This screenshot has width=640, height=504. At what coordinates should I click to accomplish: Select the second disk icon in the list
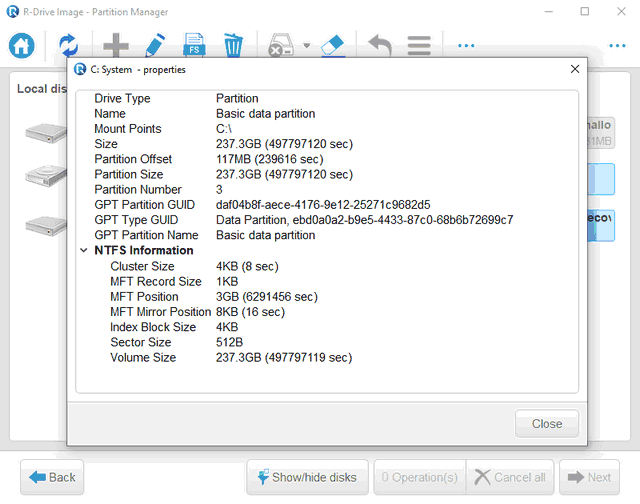click(x=46, y=176)
